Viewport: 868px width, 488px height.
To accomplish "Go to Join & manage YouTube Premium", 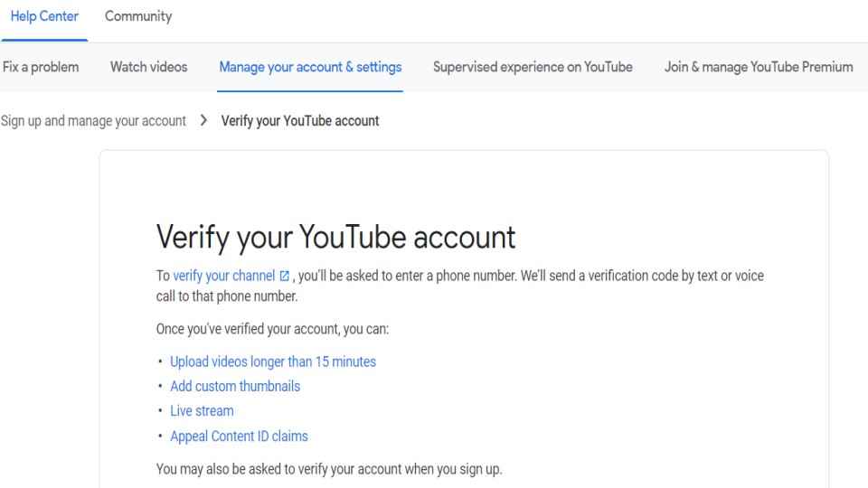I will [x=759, y=67].
